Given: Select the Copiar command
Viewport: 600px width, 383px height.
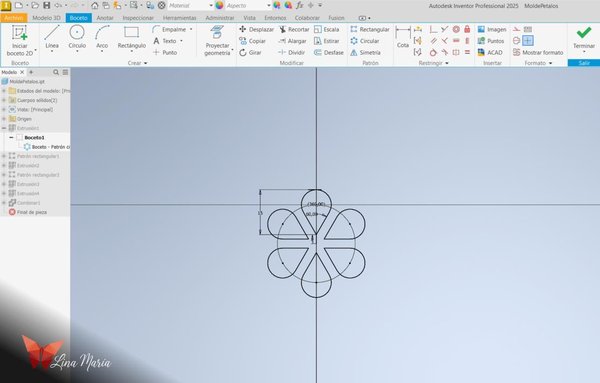Looking at the screenshot, I should pos(252,41).
